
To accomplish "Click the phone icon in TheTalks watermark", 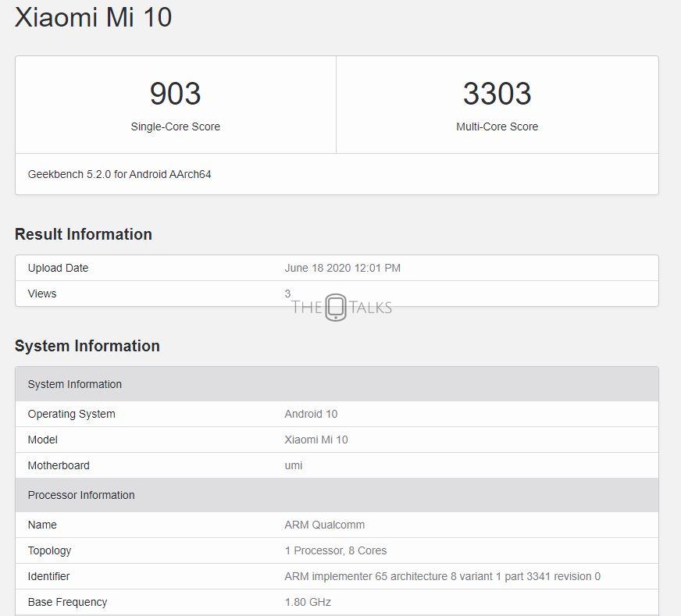I will pyautogui.click(x=336, y=307).
